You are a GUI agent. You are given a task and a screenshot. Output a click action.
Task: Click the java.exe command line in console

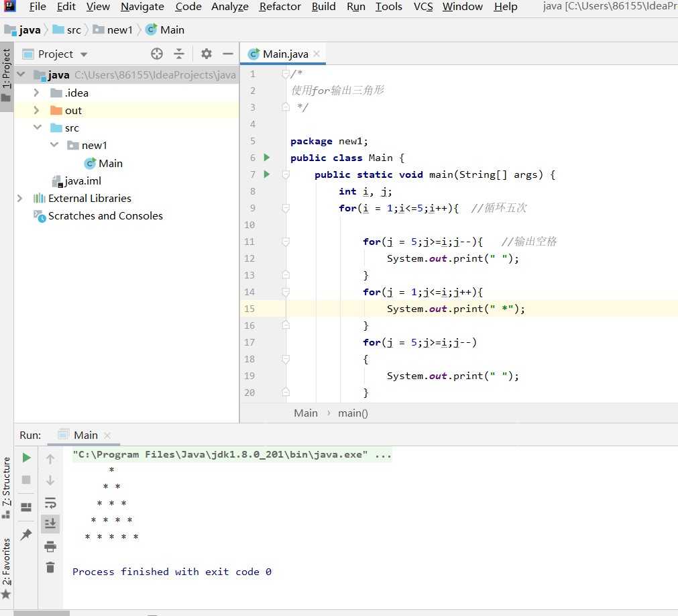pyautogui.click(x=232, y=455)
